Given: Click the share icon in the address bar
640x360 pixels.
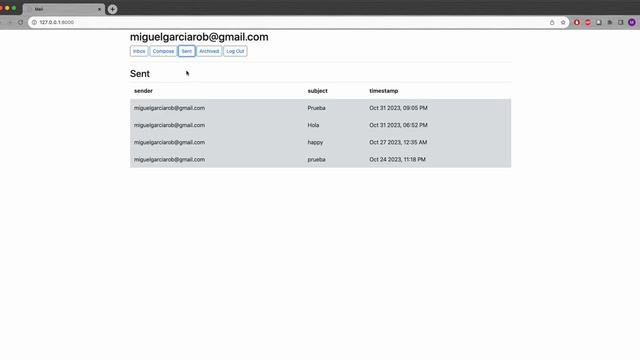Looking at the screenshot, I should [x=552, y=22].
